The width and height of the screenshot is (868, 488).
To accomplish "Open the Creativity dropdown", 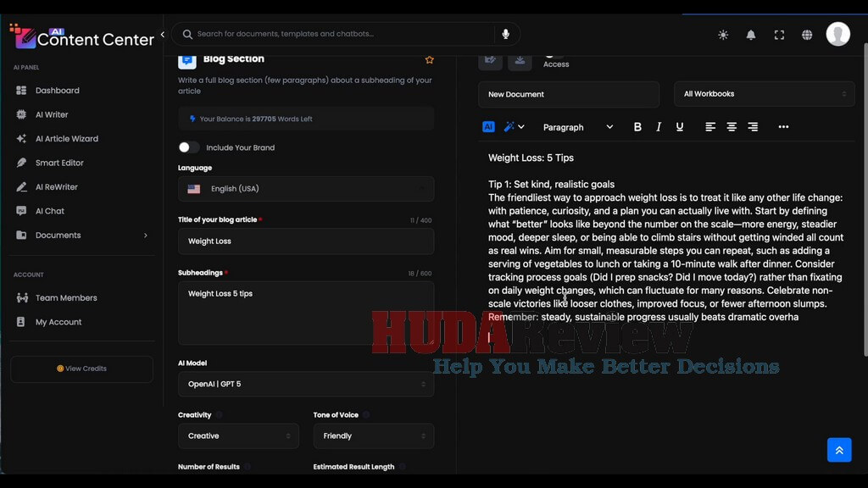I will pyautogui.click(x=238, y=436).
